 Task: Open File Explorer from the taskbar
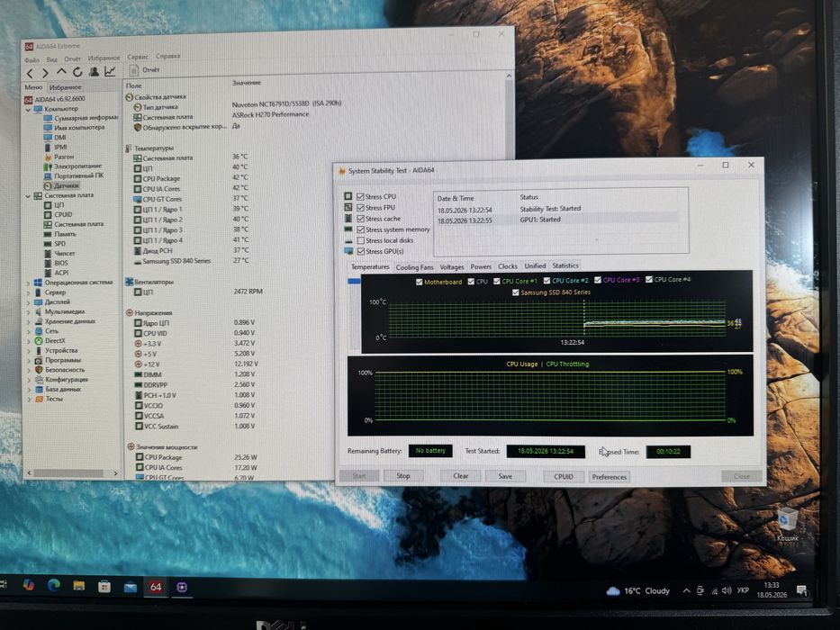(x=78, y=586)
